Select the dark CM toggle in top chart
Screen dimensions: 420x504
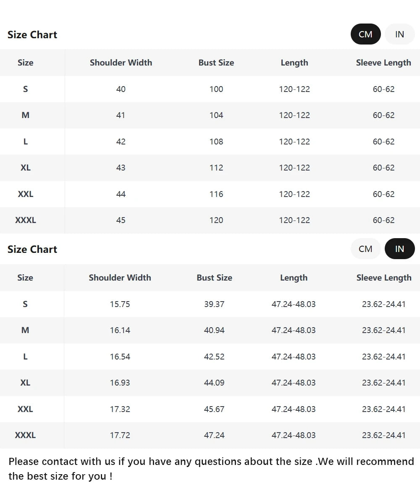tap(365, 34)
